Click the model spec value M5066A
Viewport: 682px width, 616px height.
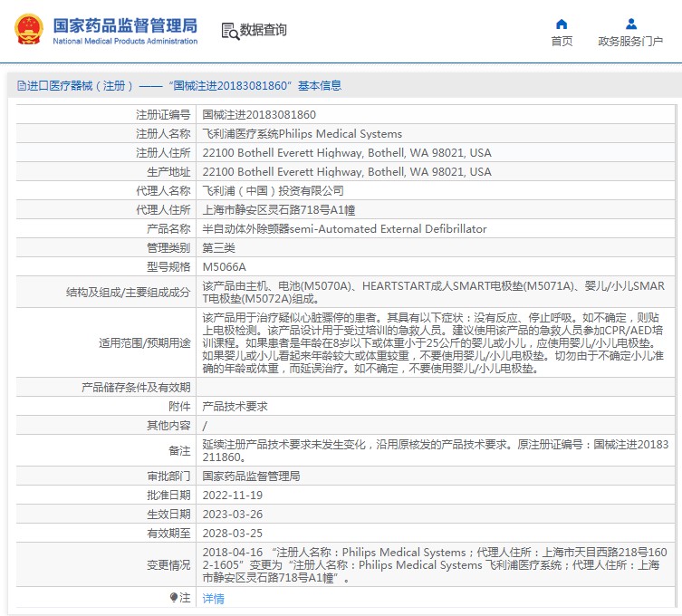224,267
